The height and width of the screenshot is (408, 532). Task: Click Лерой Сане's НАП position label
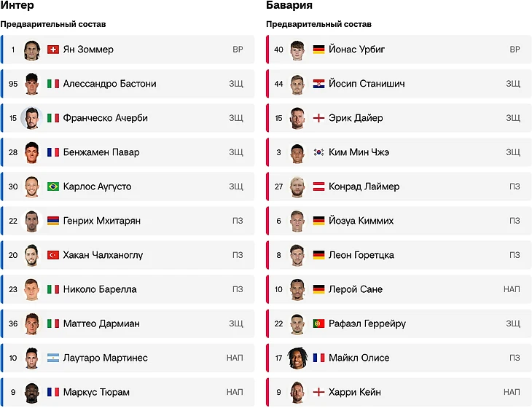512,289
